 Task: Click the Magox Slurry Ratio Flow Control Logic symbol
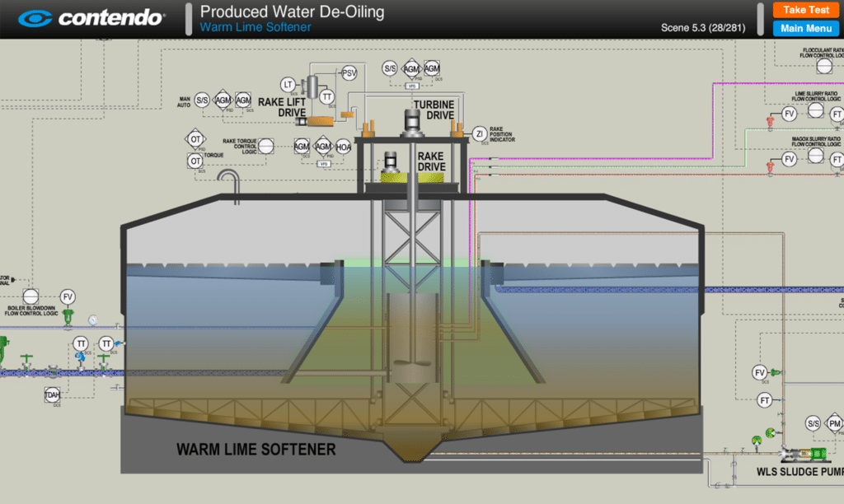tap(815, 155)
